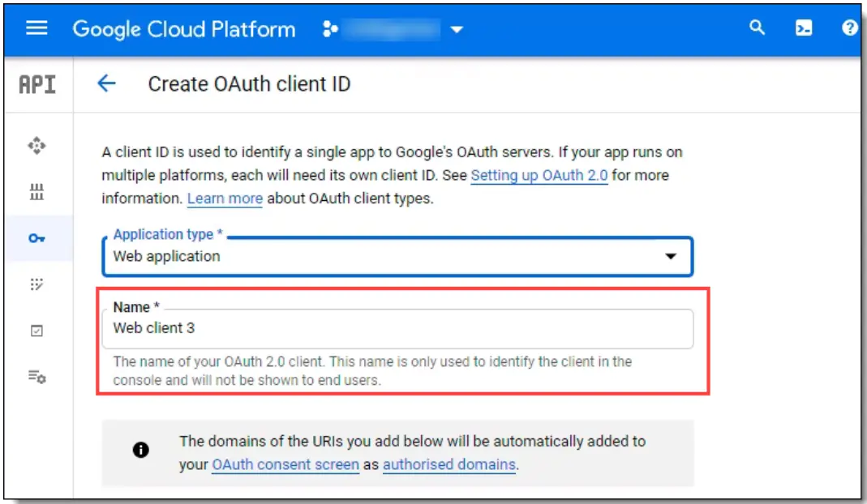Click the Google Cloud Platform logo text
This screenshot has height=504, width=867.
tap(184, 29)
